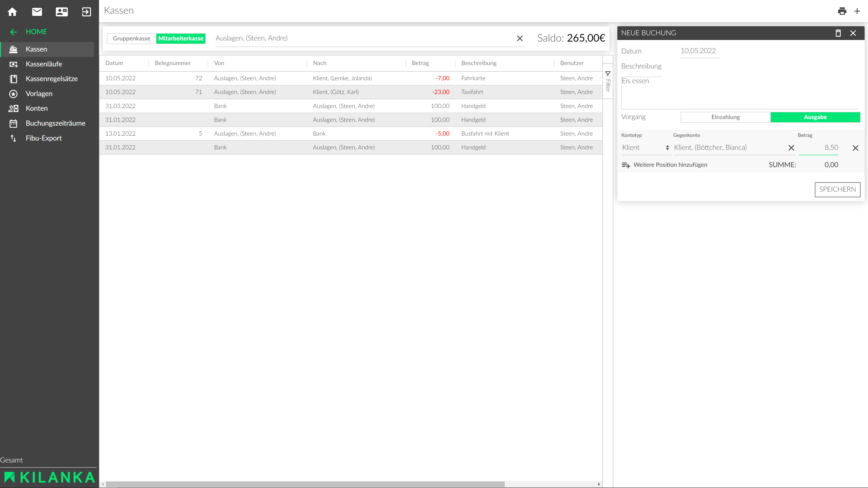868x488 pixels.
Task: Print the cash register list
Action: (842, 11)
